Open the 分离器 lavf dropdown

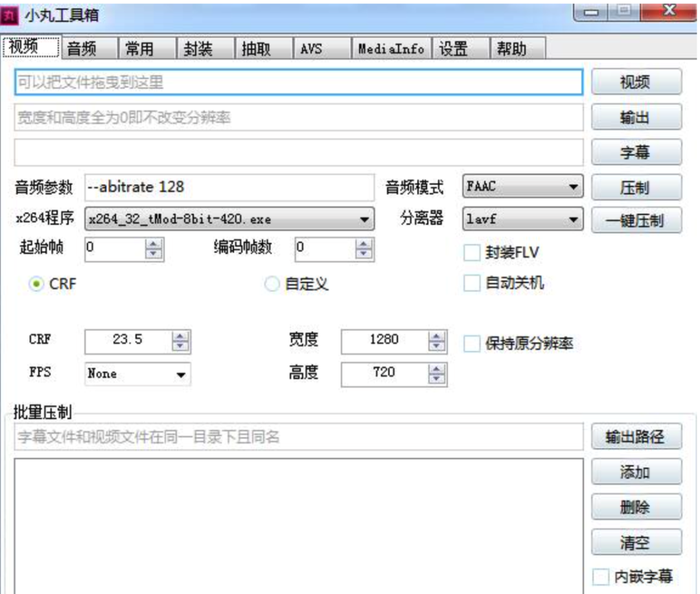[523, 219]
